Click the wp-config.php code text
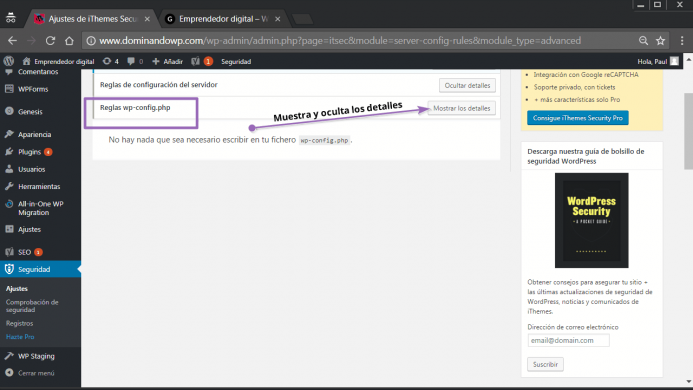This screenshot has height=390, width=693. click(x=324, y=140)
